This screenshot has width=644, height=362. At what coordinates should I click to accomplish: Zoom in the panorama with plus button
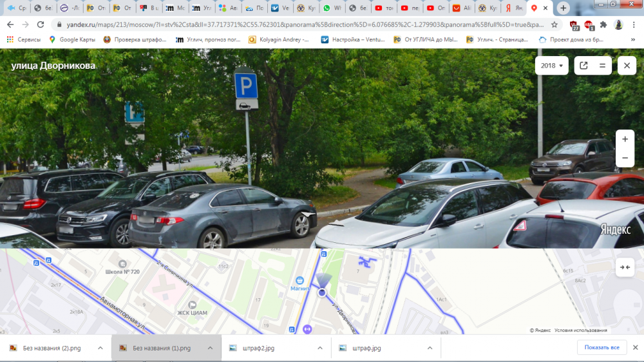(x=625, y=139)
